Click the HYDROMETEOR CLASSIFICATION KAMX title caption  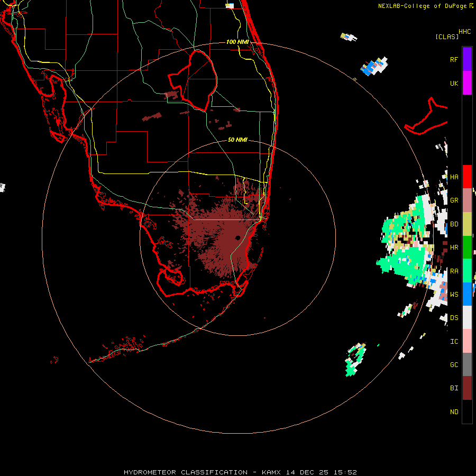[x=240, y=472]
